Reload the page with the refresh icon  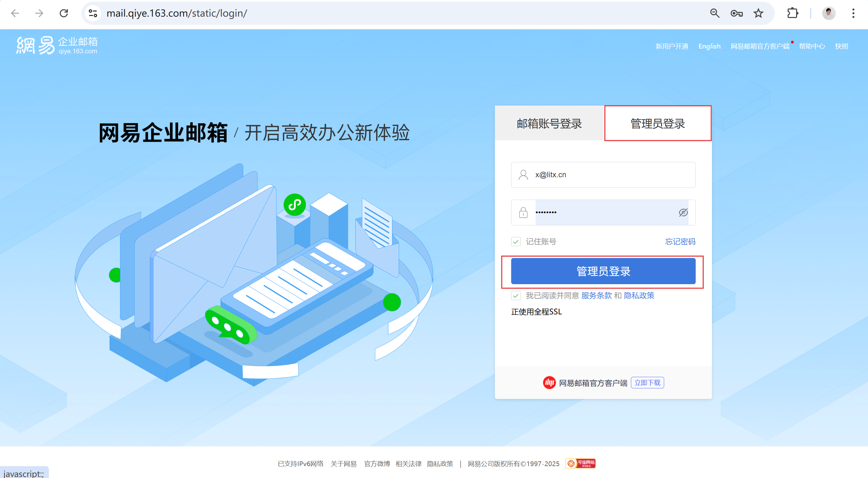(x=63, y=13)
